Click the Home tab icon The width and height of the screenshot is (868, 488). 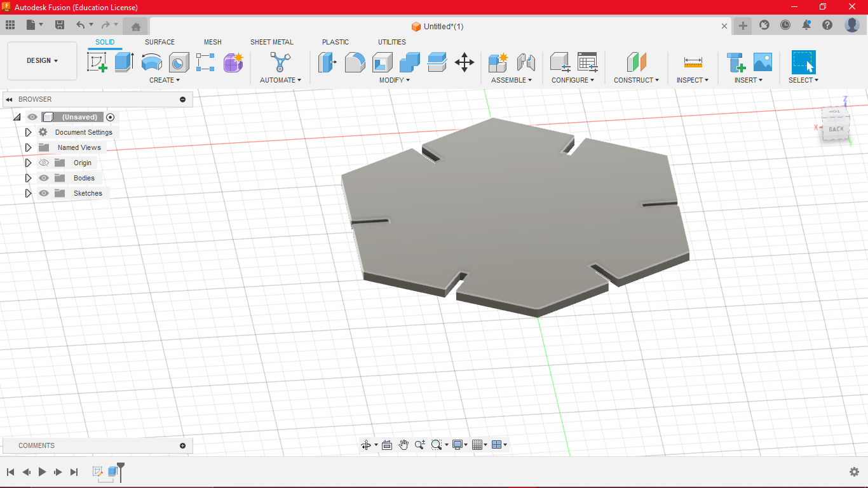coord(135,26)
